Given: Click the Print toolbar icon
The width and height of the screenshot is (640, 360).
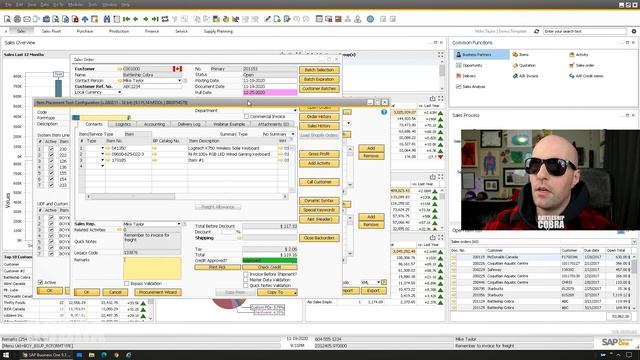Looking at the screenshot, I should (x=17, y=19).
